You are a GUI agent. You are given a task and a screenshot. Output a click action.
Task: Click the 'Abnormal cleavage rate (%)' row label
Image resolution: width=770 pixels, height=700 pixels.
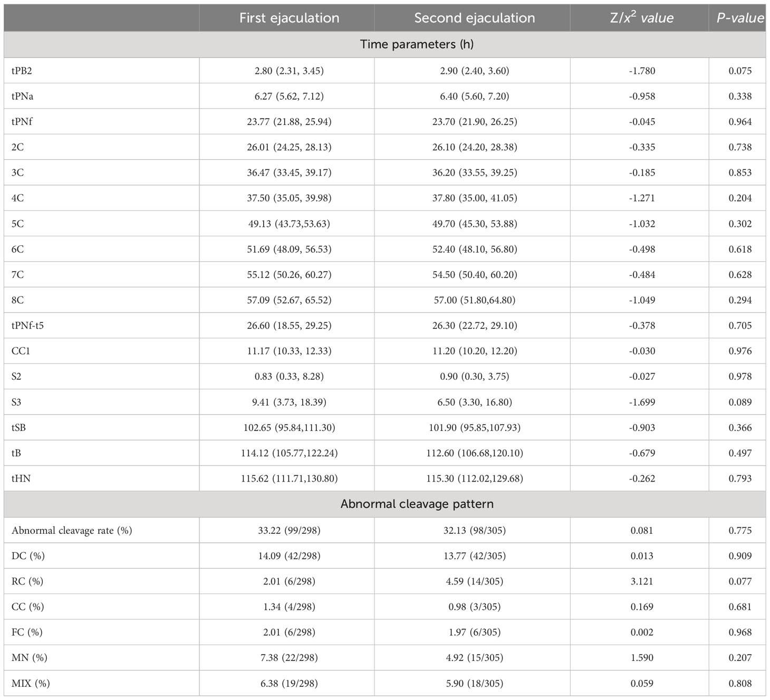pyautogui.click(x=72, y=531)
